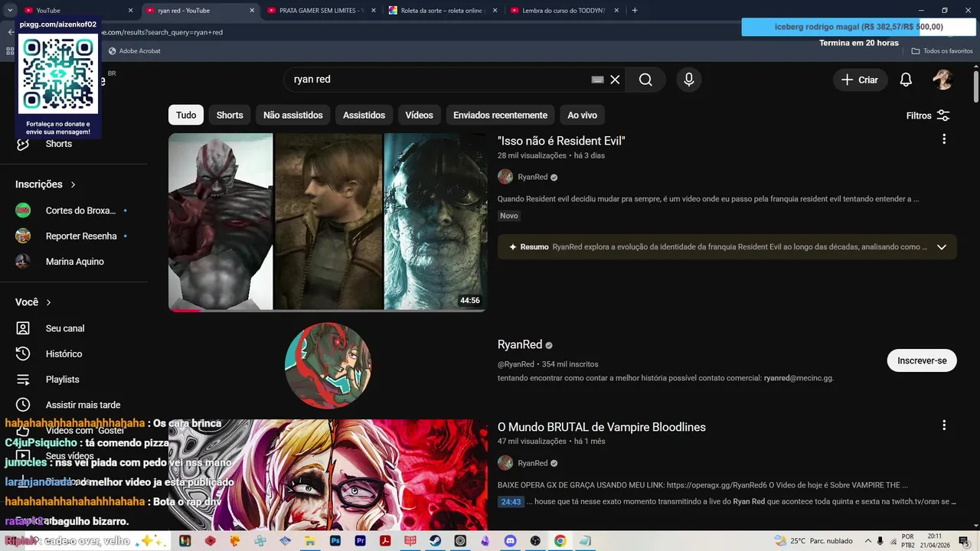Click the Playlists list icon
The image size is (980, 551).
[x=23, y=380]
